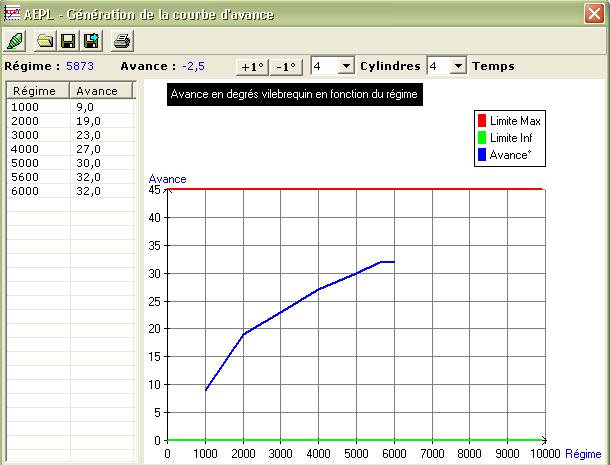This screenshot has width=610, height=465.
Task: Click the Régime column header
Action: [38, 91]
